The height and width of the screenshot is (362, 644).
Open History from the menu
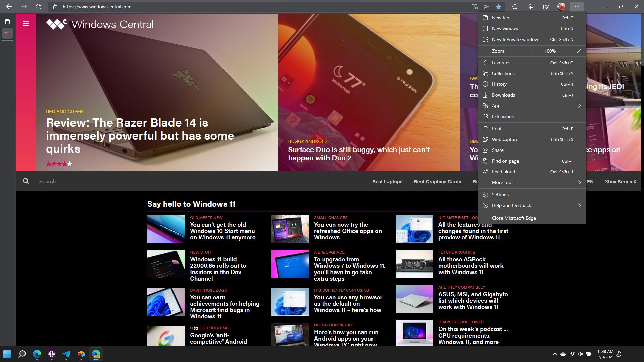tap(532, 84)
